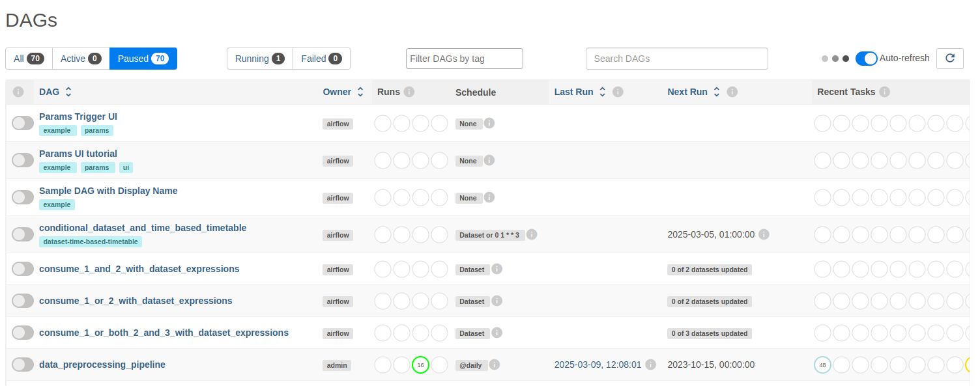Click the Filter DAGs by tag field
980x386 pixels.
coord(464,59)
